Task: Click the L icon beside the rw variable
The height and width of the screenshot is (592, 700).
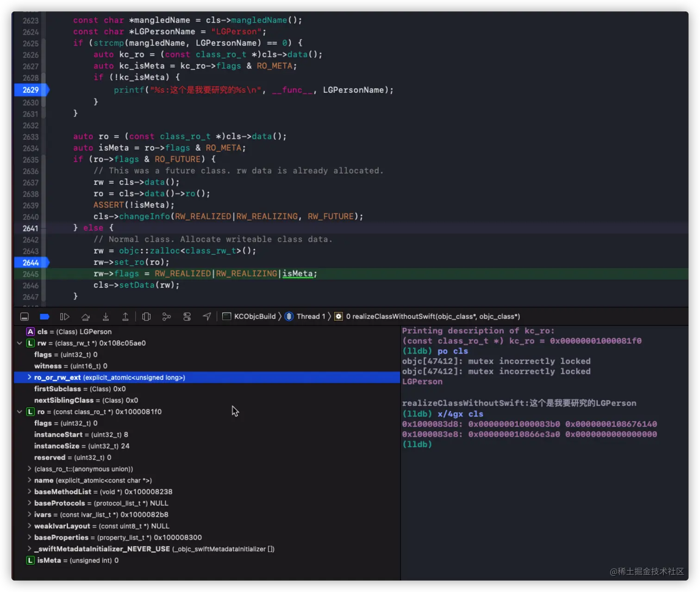Action: tap(31, 343)
